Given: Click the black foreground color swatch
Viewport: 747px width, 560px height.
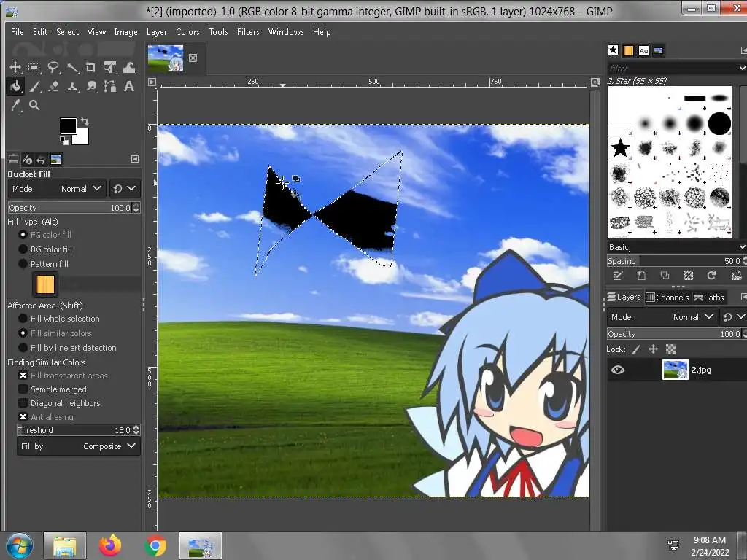Looking at the screenshot, I should pyautogui.click(x=68, y=125).
